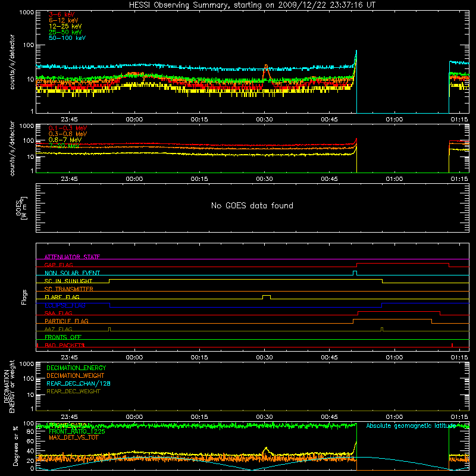Click the Absolute geomagnetic latitude label
Viewport: 476px width, 476px height.
tap(411, 425)
